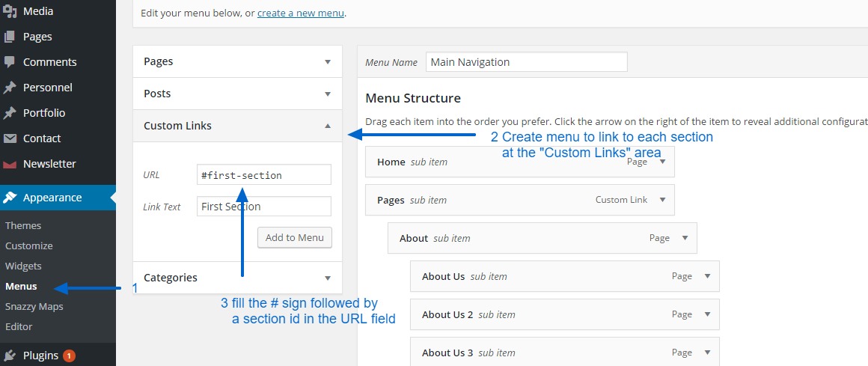Click the Contact envelope icon
Screen dimensions: 868x366
click(10, 138)
